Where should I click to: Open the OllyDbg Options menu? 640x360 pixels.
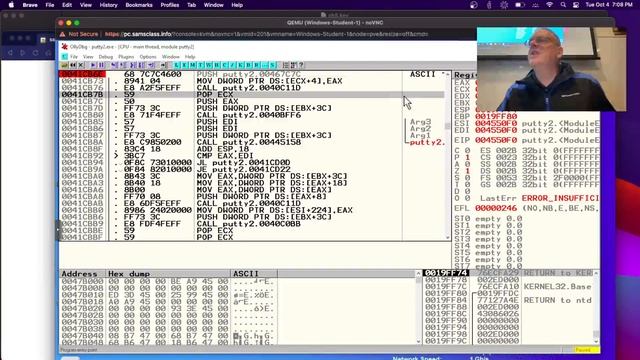click(148, 57)
